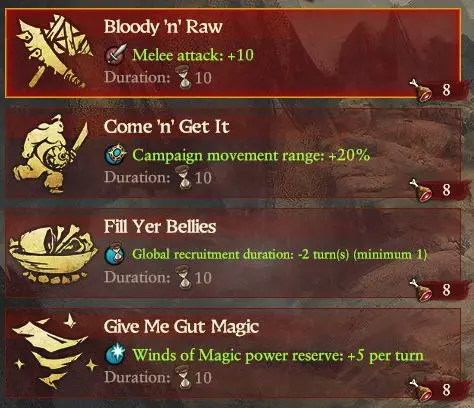474x408 pixels.
Task: Click the campaign movement range compass icon
Action: coord(116,155)
